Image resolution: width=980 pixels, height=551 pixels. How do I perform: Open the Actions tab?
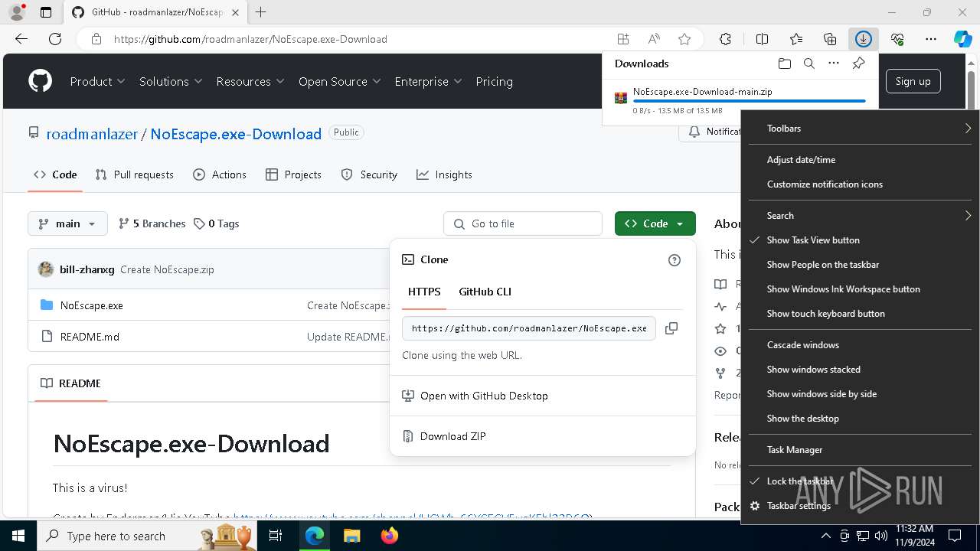[x=220, y=174]
